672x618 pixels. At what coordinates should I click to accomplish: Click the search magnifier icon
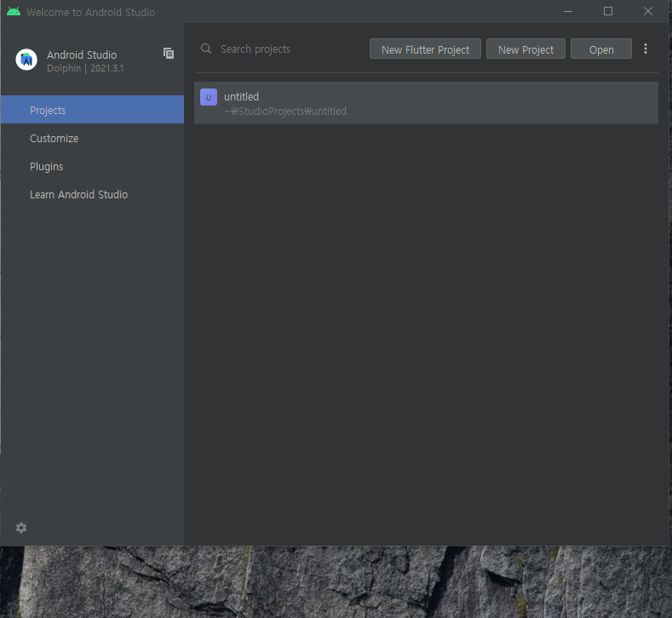point(206,49)
